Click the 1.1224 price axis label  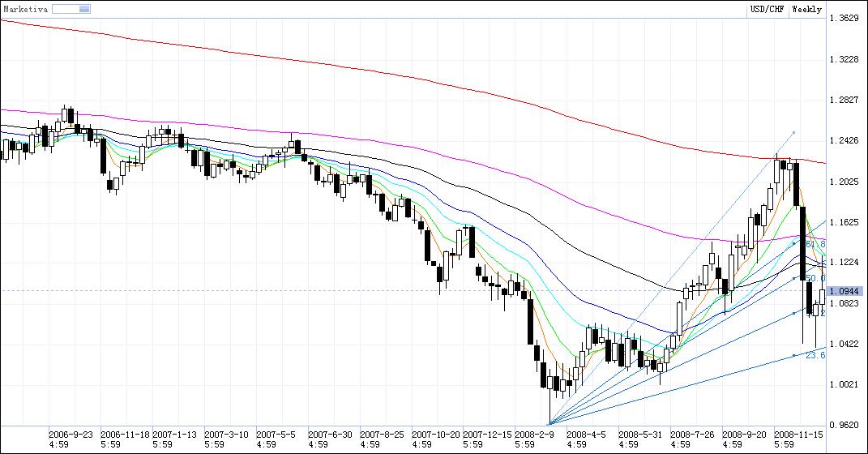click(844, 263)
